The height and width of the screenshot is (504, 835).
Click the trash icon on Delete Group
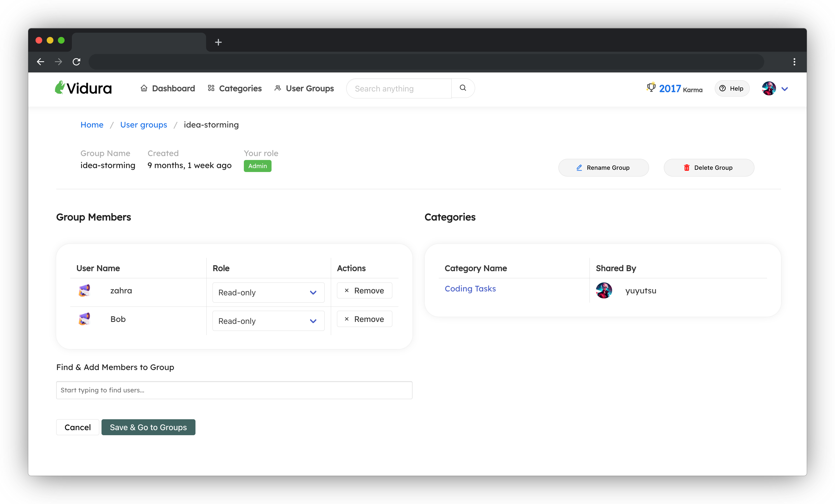tap(687, 168)
